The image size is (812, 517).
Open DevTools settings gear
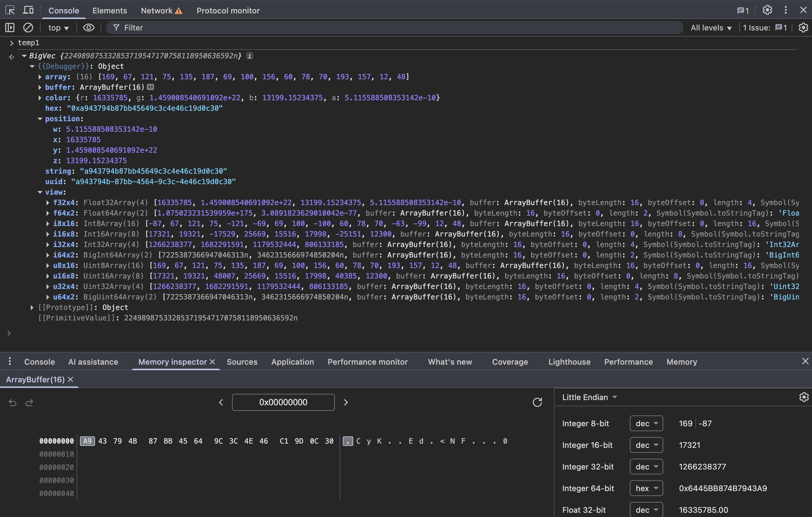click(x=767, y=10)
